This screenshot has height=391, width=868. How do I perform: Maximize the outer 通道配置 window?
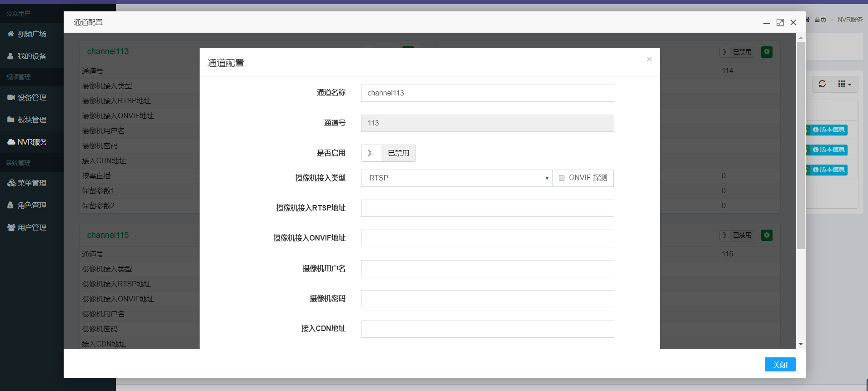point(780,23)
